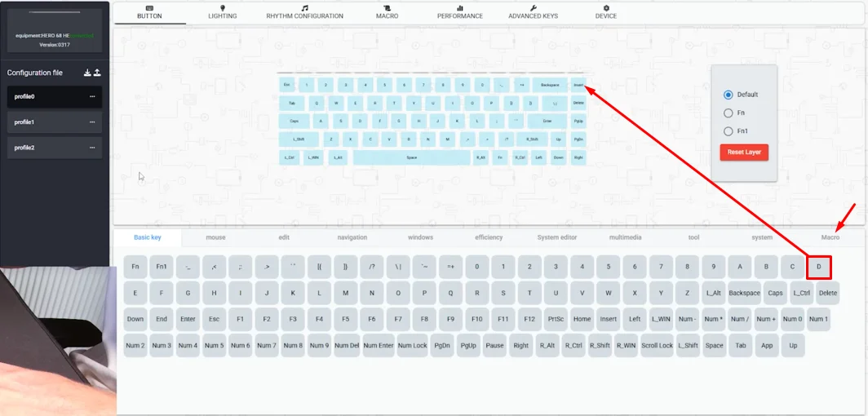Open profile1 three-dot options menu
This screenshot has width=868, height=416.
[x=92, y=122]
